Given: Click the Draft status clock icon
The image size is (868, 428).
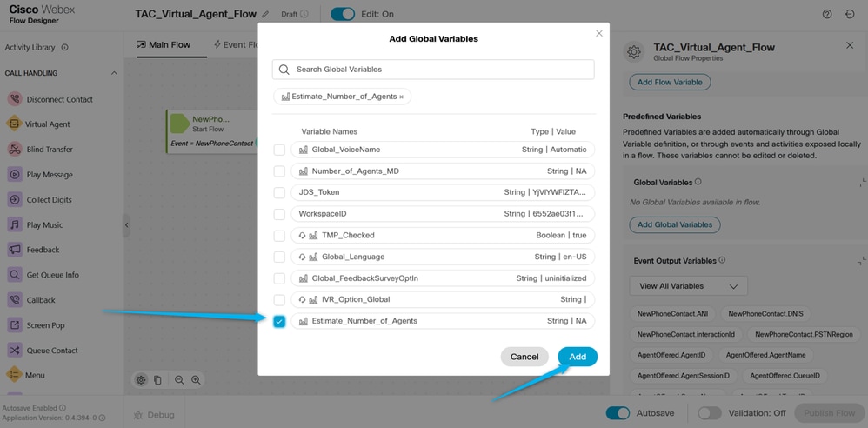Looking at the screenshot, I should [304, 15].
